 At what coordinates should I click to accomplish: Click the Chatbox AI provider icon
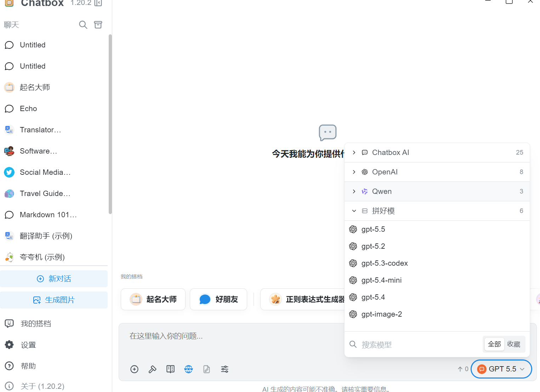tap(365, 152)
